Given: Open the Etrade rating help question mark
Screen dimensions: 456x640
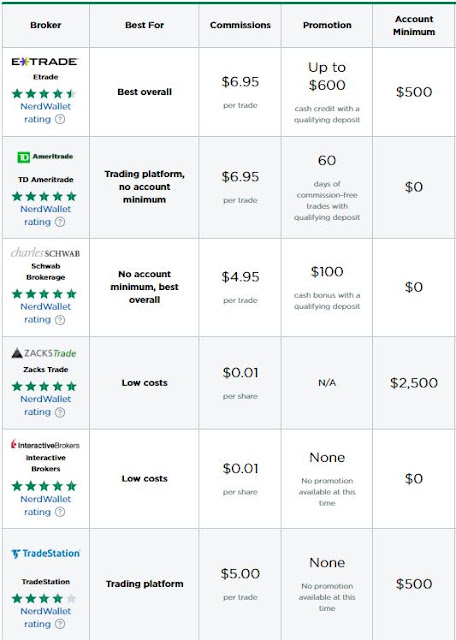Looking at the screenshot, I should coord(60,119).
